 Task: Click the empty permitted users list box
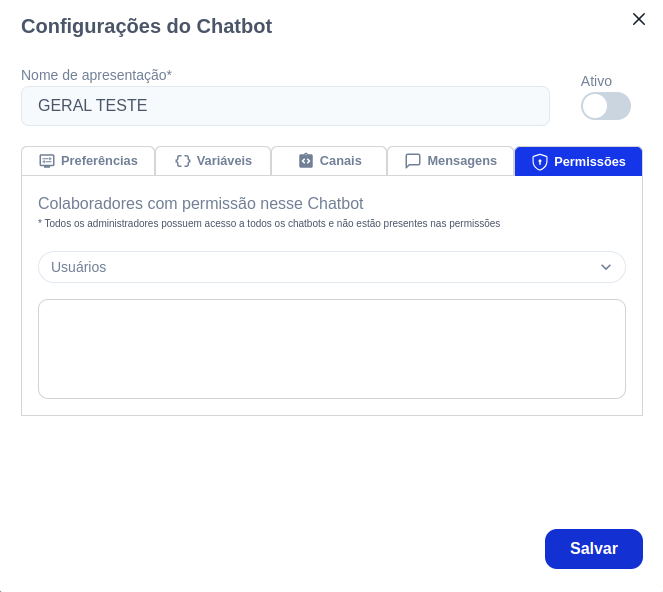[332, 349]
